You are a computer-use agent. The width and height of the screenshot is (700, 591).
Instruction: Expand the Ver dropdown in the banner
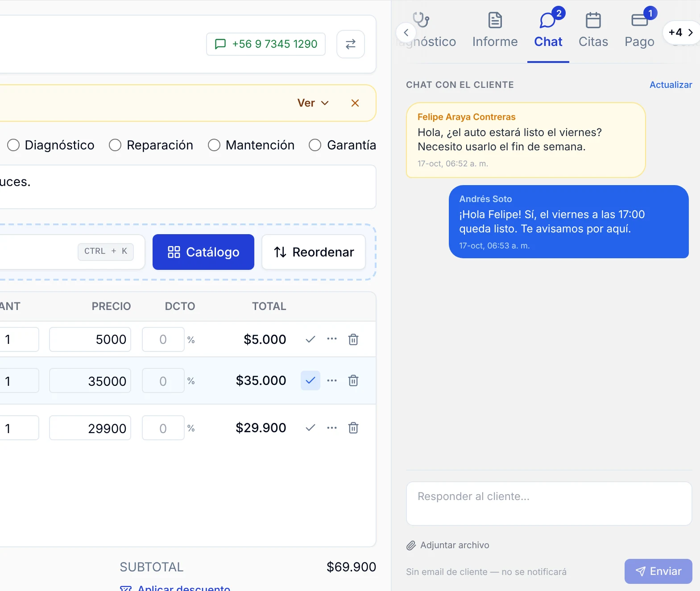tap(313, 103)
